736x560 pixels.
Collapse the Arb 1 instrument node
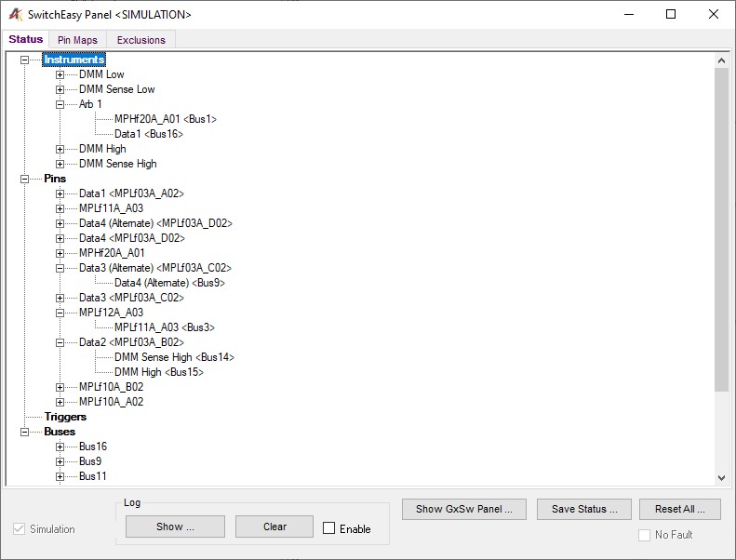60,104
